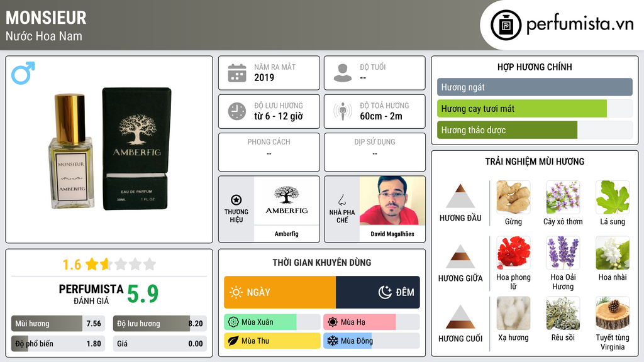Click the 1.6 star rating row
The height and width of the screenshot is (362, 644).
click(109, 265)
